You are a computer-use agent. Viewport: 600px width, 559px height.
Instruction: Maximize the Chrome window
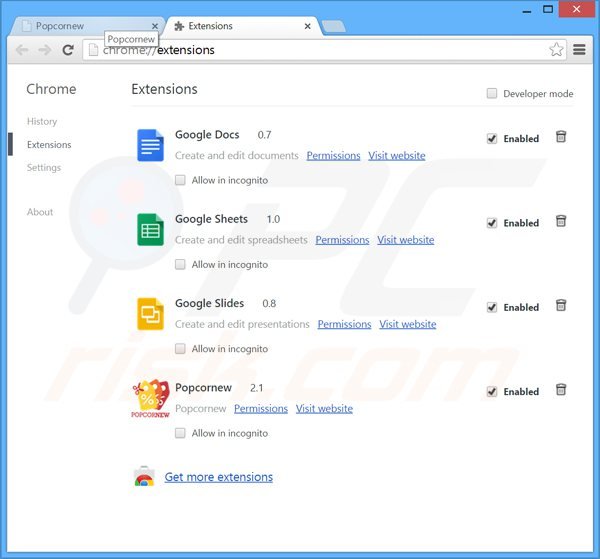tap(548, 9)
